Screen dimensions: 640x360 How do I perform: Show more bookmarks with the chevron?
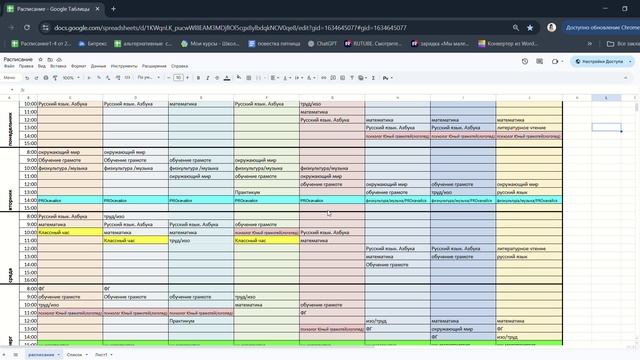589,43
